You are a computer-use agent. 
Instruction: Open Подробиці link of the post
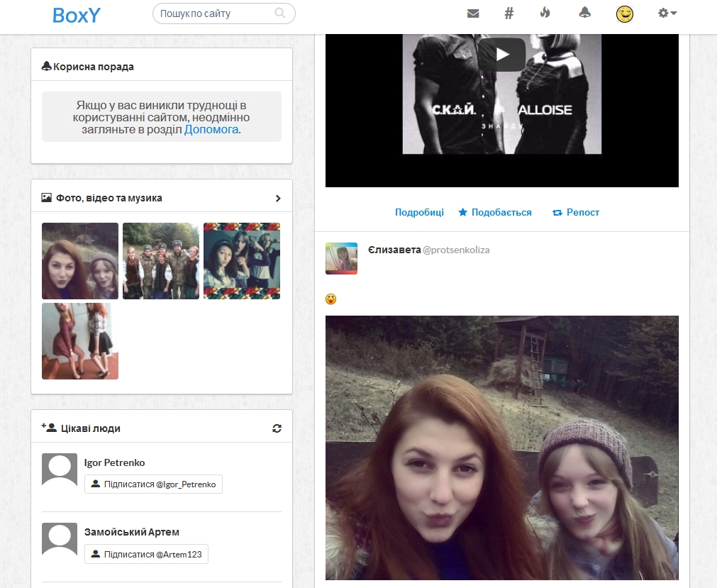tap(419, 212)
